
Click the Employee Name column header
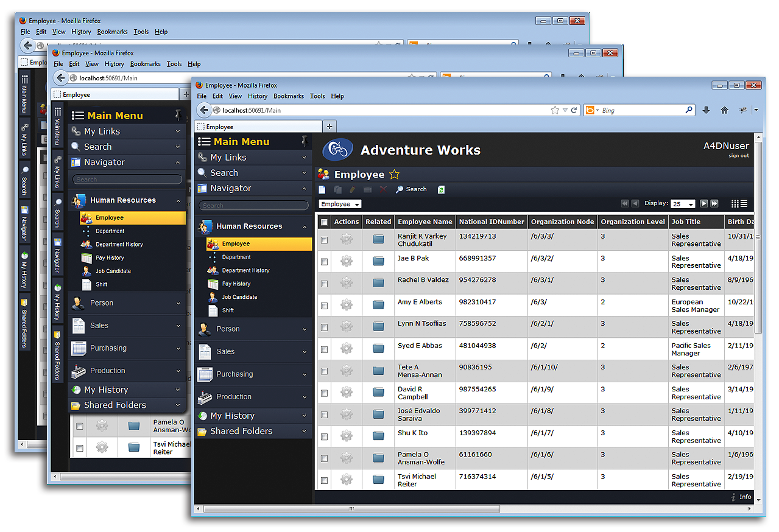tap(425, 222)
